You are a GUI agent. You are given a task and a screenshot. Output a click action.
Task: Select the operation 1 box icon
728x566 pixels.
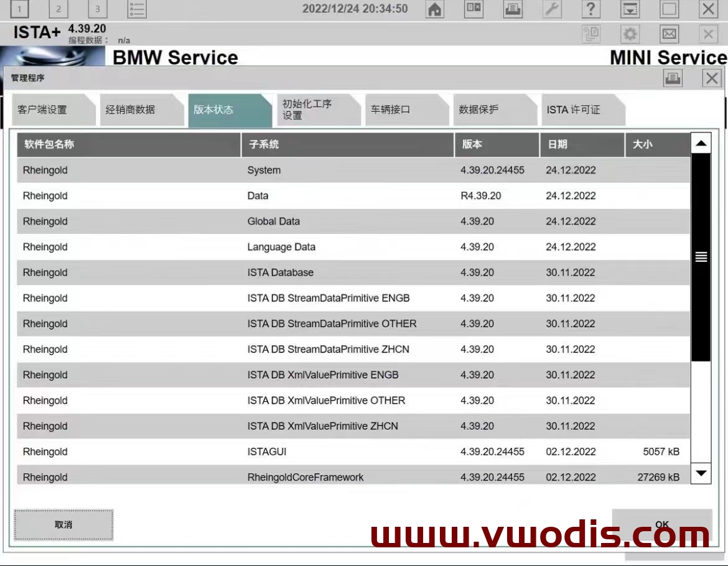[19, 9]
